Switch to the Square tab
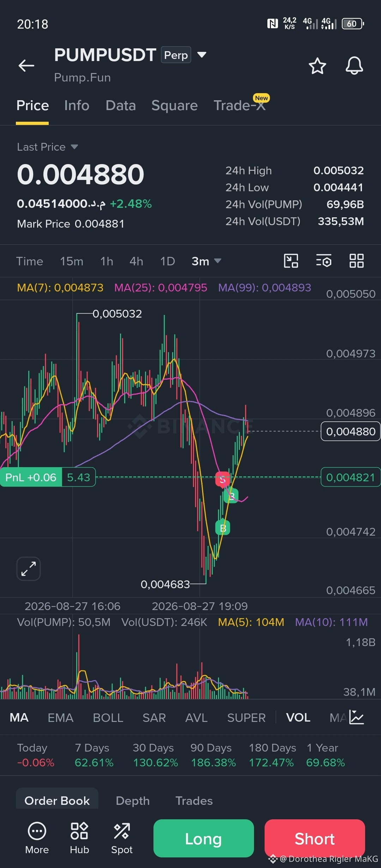 click(x=175, y=106)
